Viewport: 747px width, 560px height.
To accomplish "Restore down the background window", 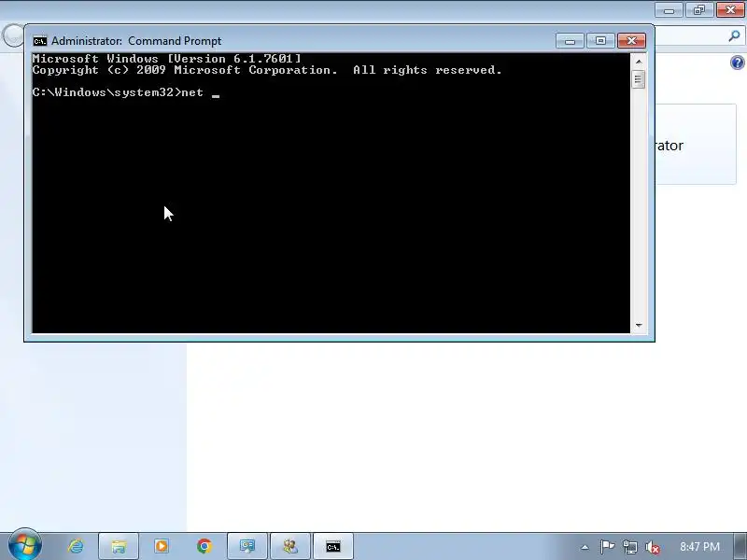I will 699,9.
